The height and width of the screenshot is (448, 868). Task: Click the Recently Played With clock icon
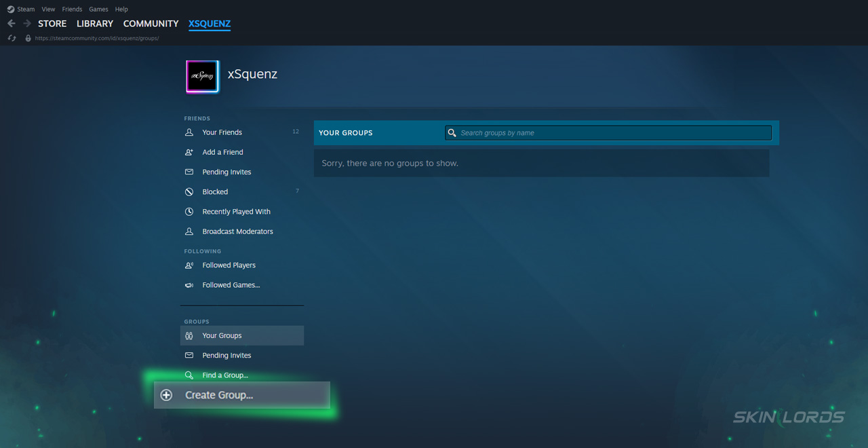coord(189,212)
